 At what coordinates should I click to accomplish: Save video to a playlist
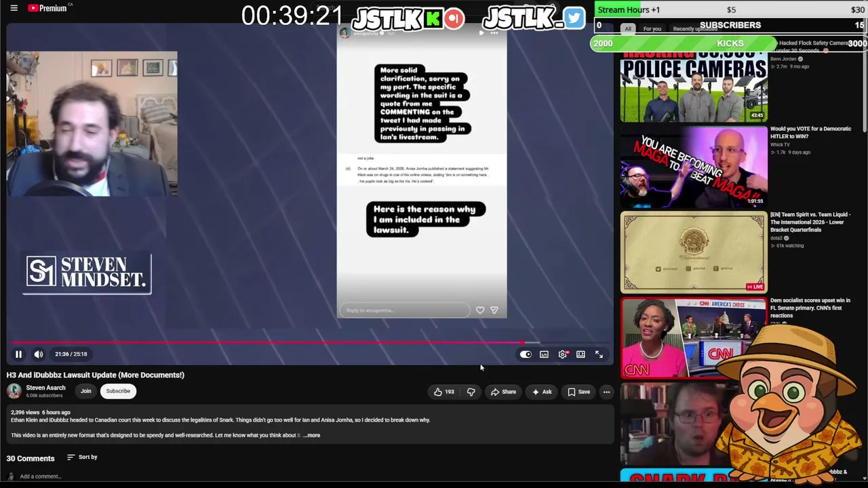coord(578,392)
